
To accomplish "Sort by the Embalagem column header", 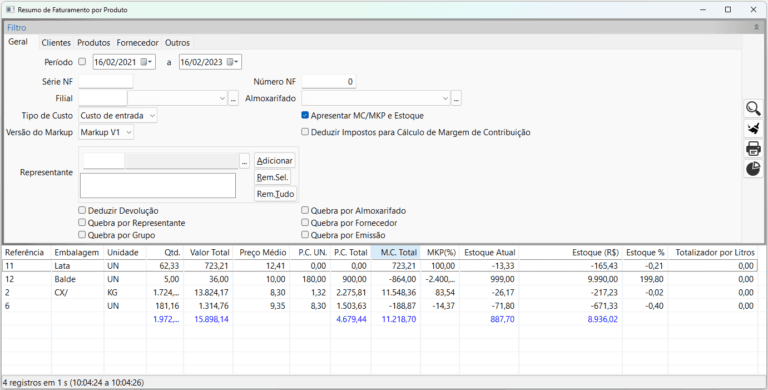I will [x=78, y=252].
